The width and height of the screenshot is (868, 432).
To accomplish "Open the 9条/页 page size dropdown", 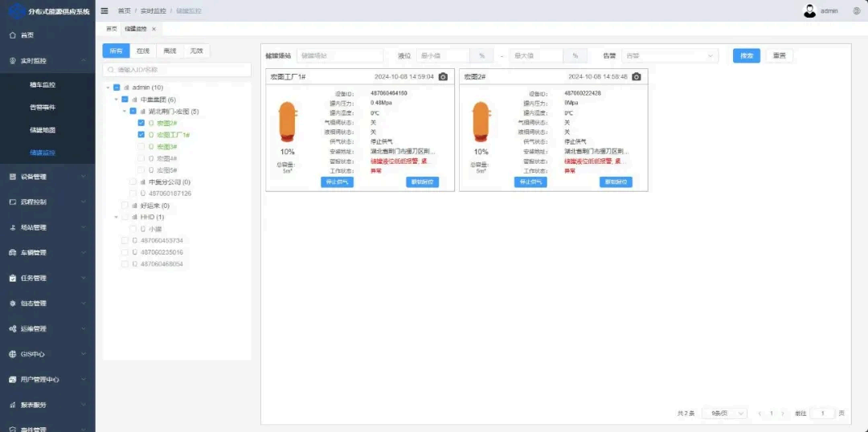I will tap(725, 414).
